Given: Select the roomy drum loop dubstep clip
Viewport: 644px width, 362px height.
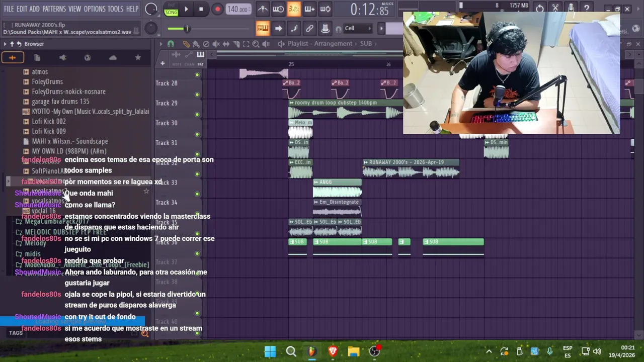Looking at the screenshot, I should coord(345,109).
